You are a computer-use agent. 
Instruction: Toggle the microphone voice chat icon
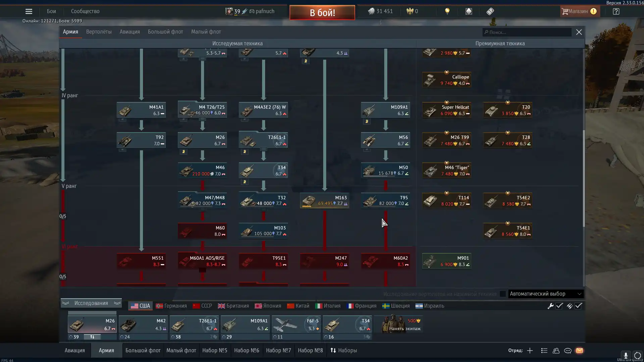(626, 356)
